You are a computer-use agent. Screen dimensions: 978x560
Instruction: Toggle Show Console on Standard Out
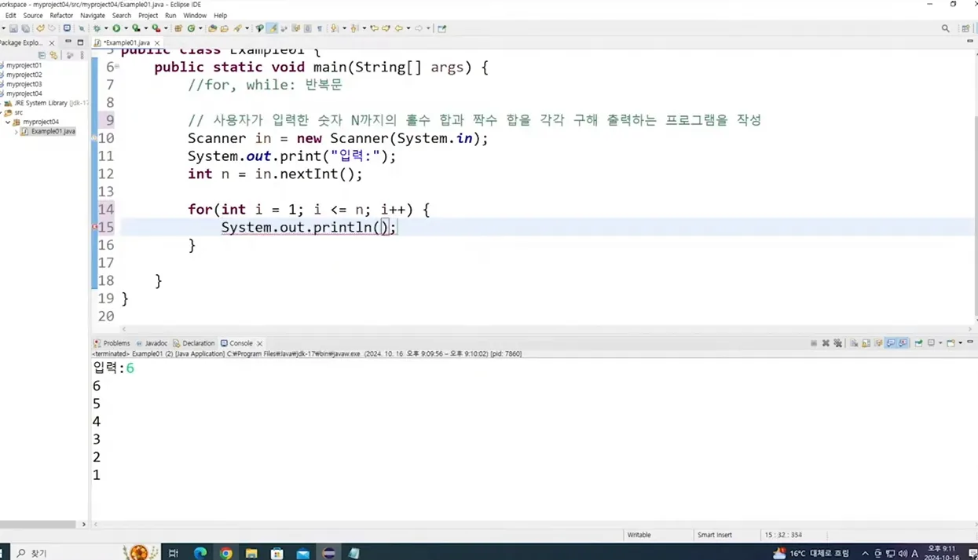891,343
